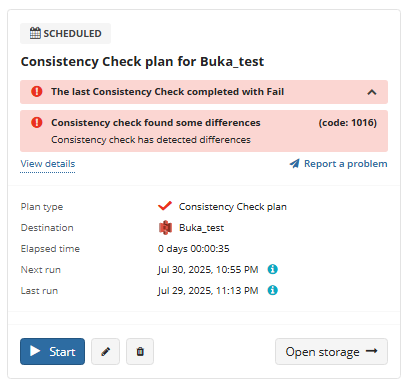This screenshot has height=385, width=408.
Task: Click the SCHEDULED status badge
Action: click(x=65, y=33)
